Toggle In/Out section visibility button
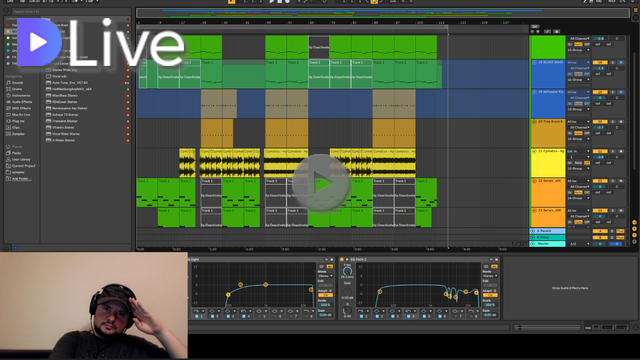 pyautogui.click(x=634, y=222)
